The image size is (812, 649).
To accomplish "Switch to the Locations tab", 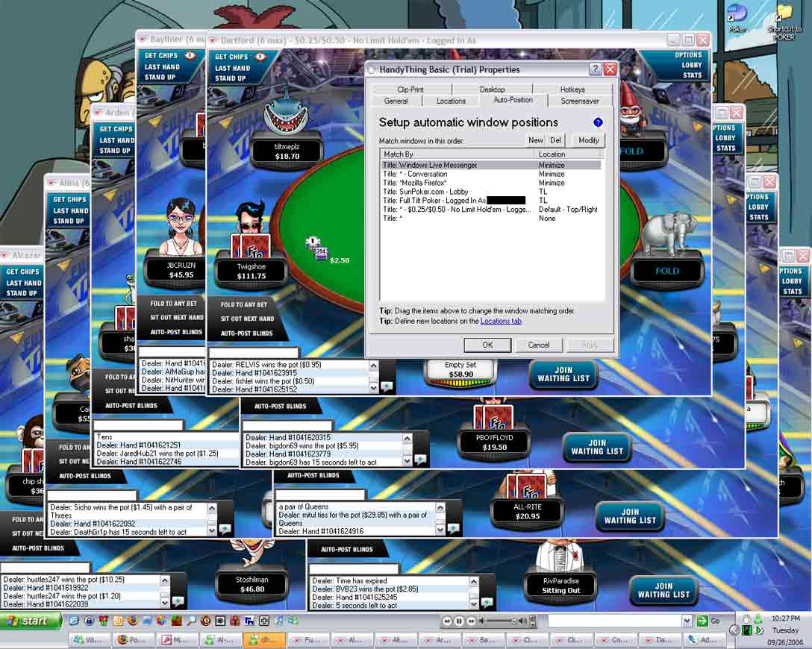I will [451, 101].
